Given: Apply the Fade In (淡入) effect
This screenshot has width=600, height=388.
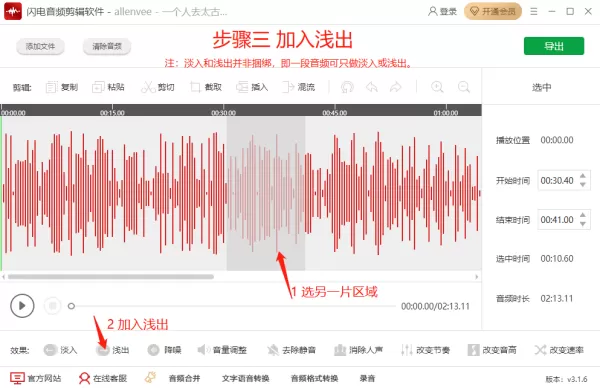Looking at the screenshot, I should point(60,350).
